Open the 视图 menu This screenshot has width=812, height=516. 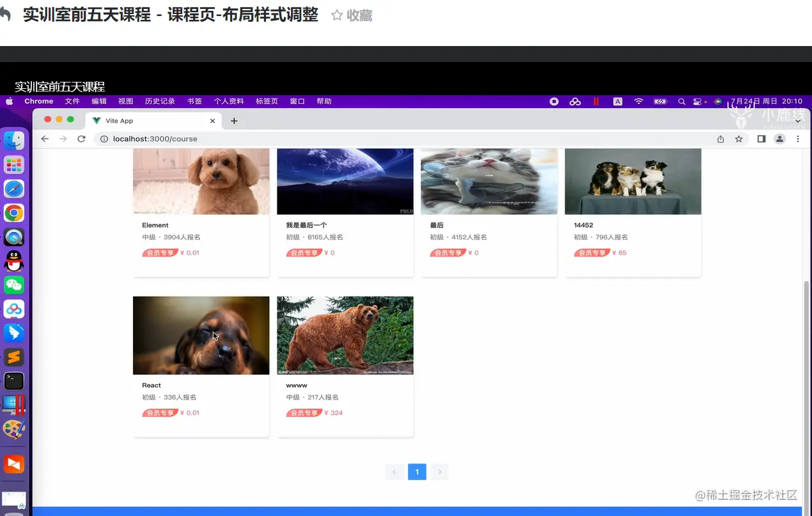coord(125,101)
